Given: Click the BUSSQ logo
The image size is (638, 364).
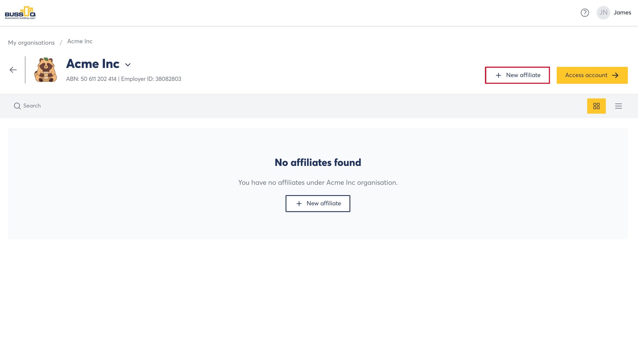Looking at the screenshot, I should pos(20,13).
